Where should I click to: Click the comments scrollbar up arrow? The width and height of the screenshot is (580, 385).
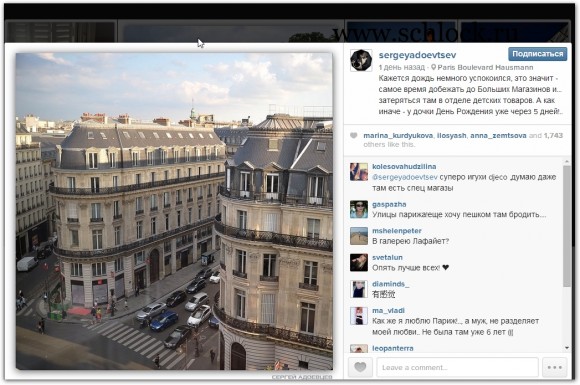[x=567, y=162]
